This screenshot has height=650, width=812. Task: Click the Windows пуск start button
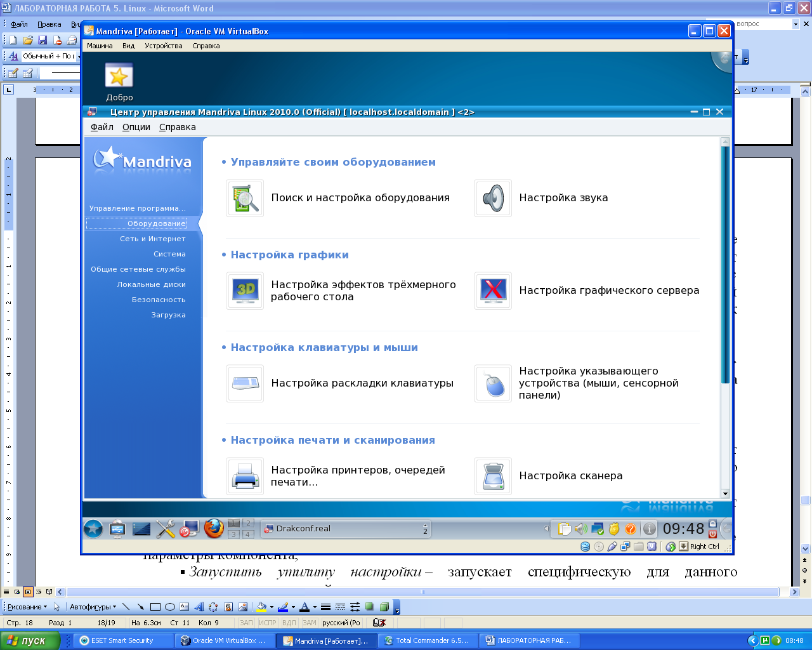click(30, 640)
